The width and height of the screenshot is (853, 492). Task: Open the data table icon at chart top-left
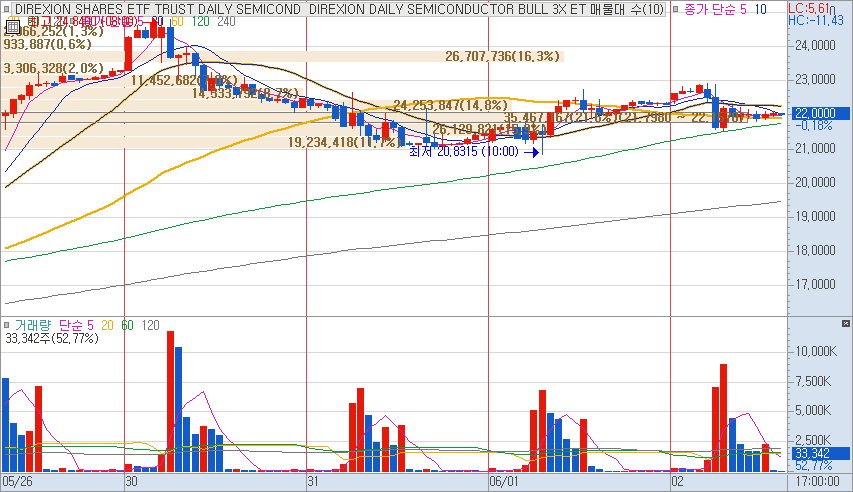[13, 27]
